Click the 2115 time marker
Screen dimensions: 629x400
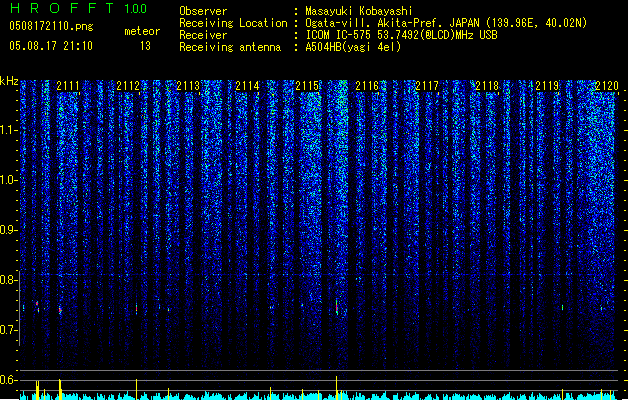(307, 86)
